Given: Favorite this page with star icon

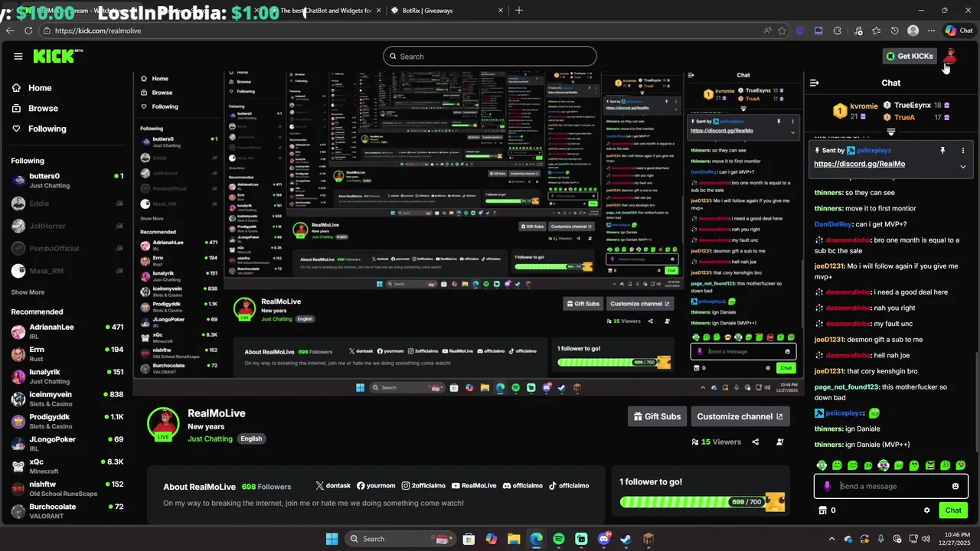Looking at the screenshot, I should tap(782, 31).
